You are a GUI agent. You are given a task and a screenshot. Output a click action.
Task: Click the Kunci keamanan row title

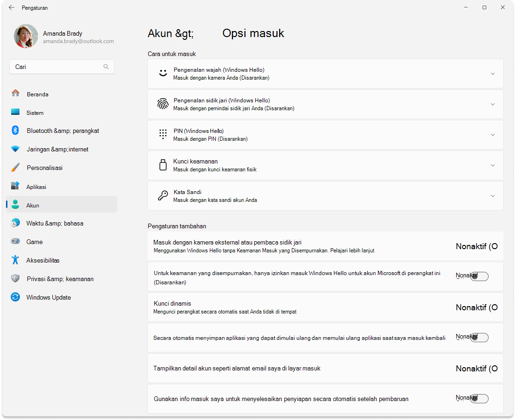[195, 161]
